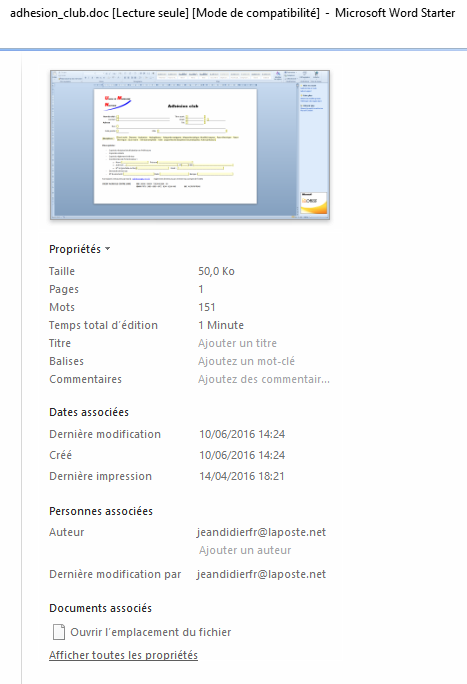The image size is (467, 684).
Task: Click the adhesion_club document preview thumbnail
Action: click(190, 145)
